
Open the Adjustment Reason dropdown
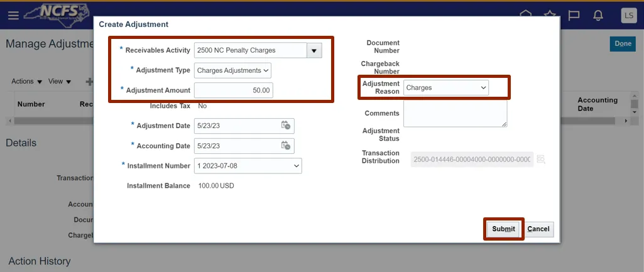(446, 87)
